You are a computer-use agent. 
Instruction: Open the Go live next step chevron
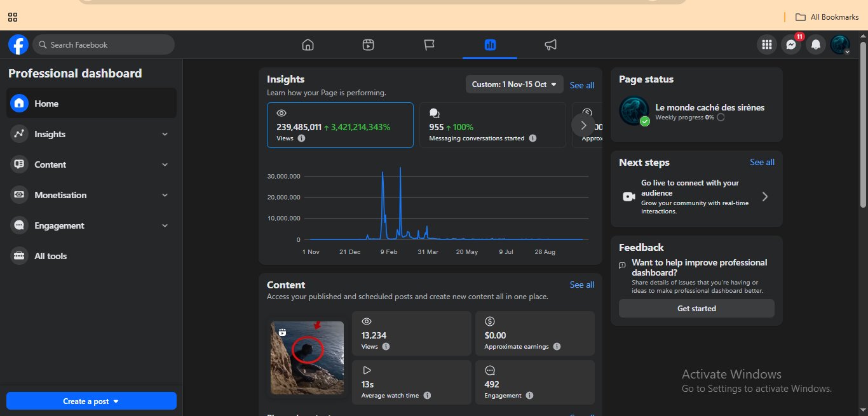765,197
